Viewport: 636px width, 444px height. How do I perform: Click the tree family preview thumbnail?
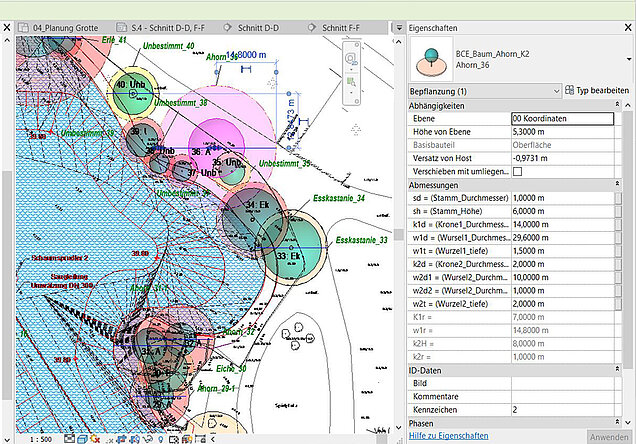tap(431, 59)
